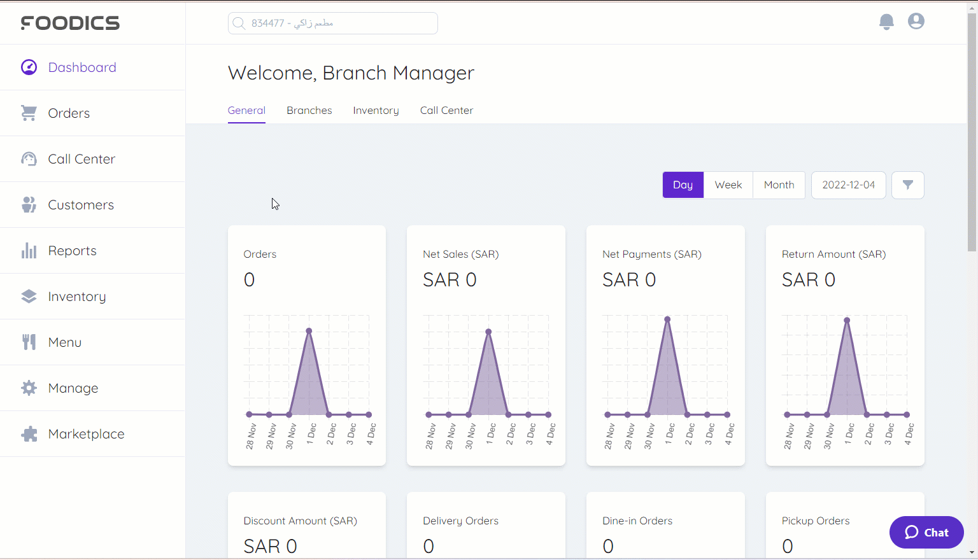Switch to Week view
The width and height of the screenshot is (978, 560).
pos(728,185)
